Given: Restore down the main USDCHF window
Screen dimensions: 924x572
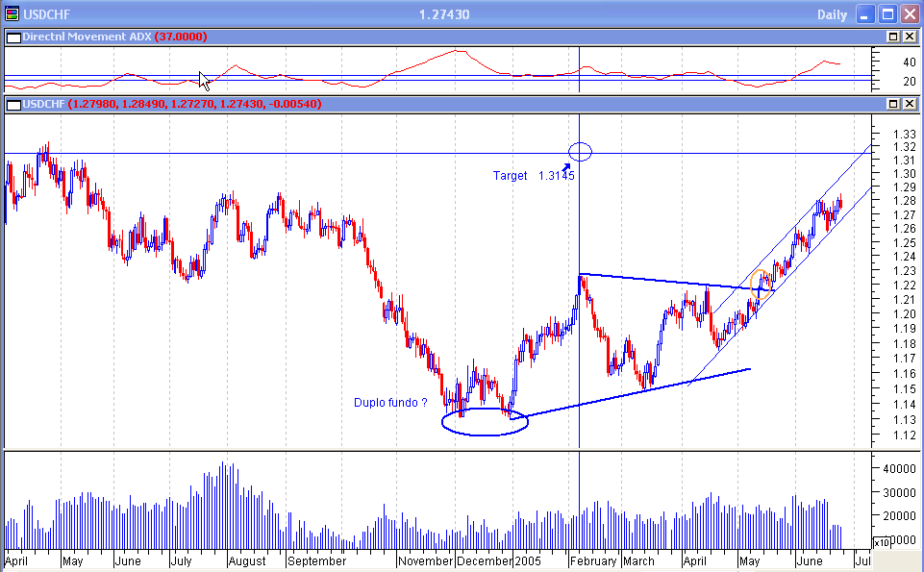Looking at the screenshot, I should pyautogui.click(x=887, y=13).
